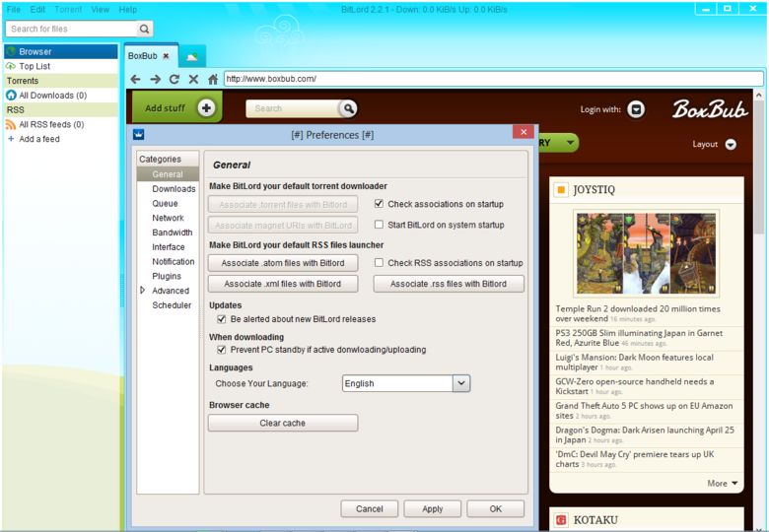
Task: Enable Check RSS associations on startup
Action: click(x=380, y=263)
